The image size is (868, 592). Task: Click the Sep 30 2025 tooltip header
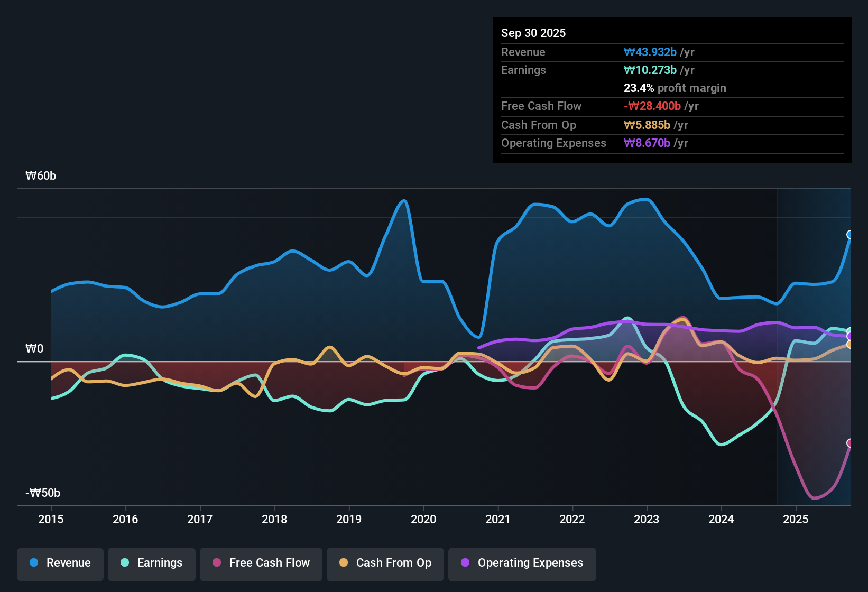coord(533,33)
